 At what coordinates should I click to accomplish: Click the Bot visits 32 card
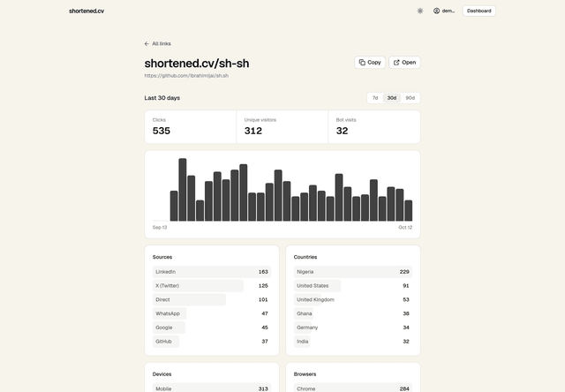[374, 127]
